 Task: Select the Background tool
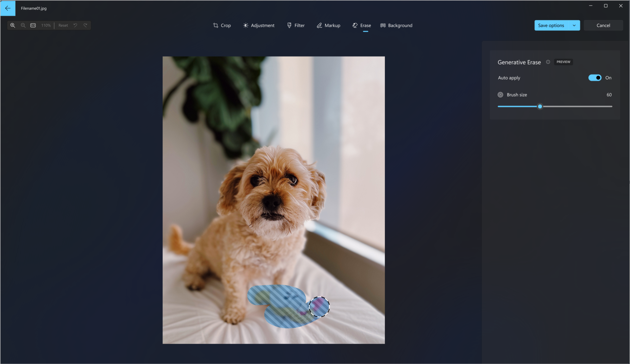[x=396, y=25]
